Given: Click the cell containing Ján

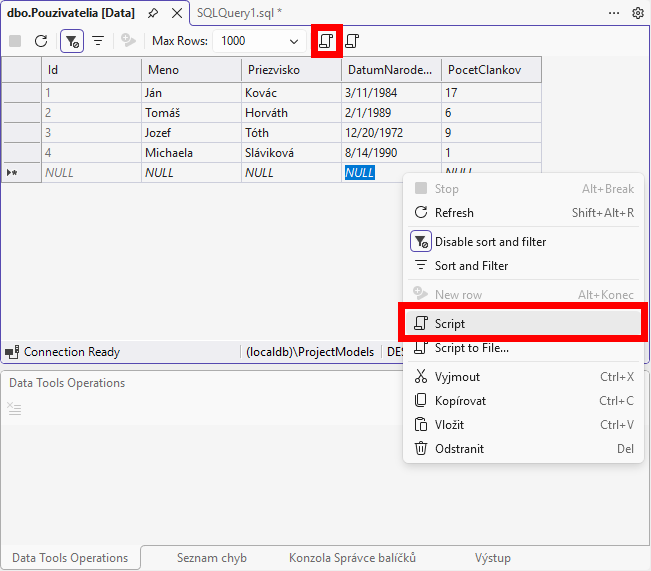Looking at the screenshot, I should 191,93.
